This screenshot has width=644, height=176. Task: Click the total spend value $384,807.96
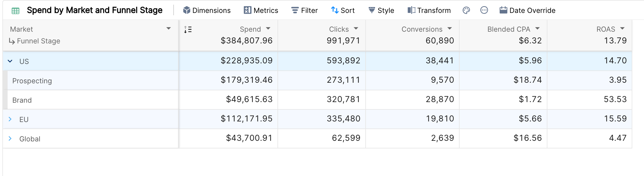point(246,40)
